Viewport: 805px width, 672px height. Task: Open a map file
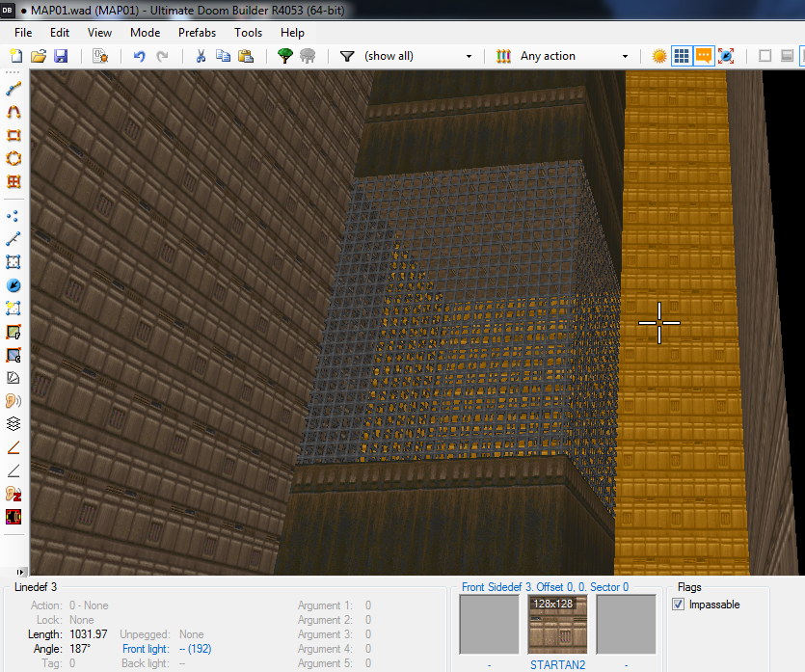click(x=39, y=56)
